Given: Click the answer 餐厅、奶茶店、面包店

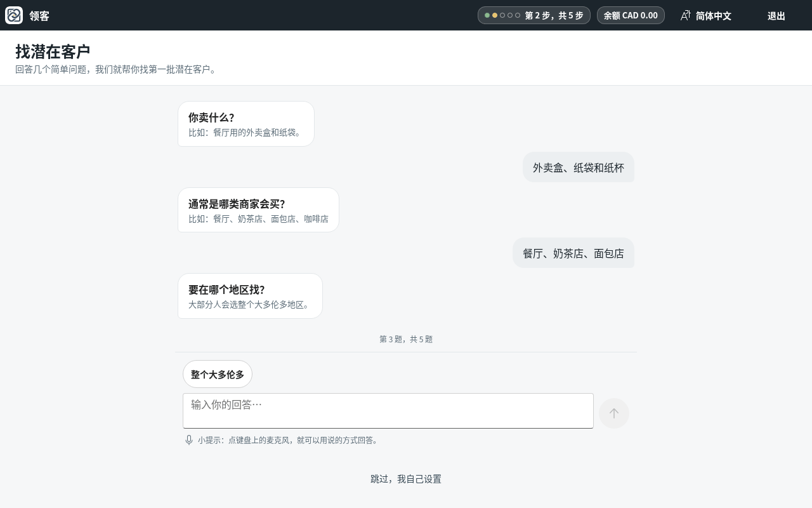Looking at the screenshot, I should coord(573,253).
